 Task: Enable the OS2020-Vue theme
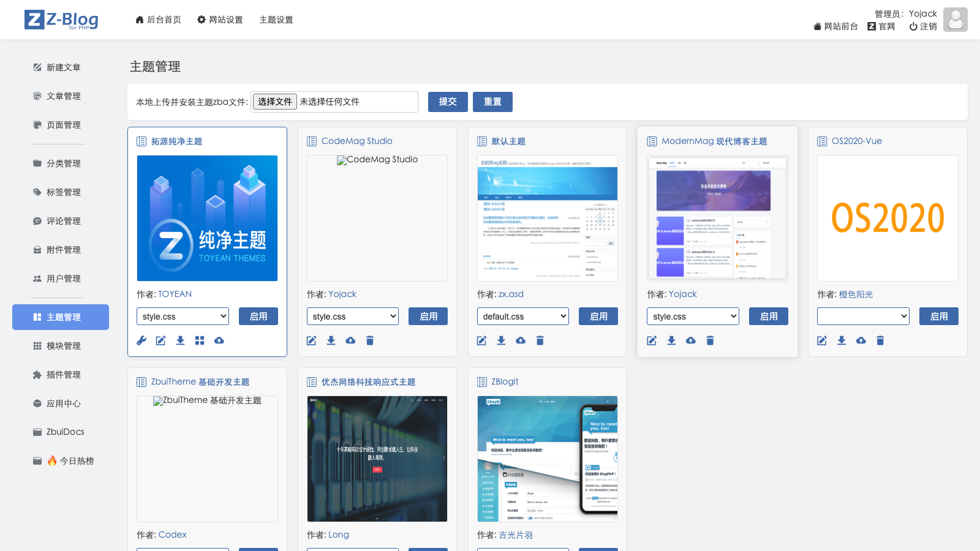[x=939, y=317]
